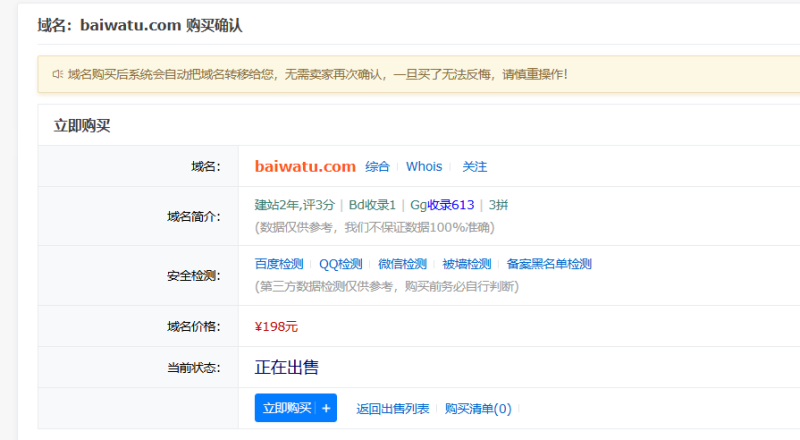View the 购买清单(0) shopping list
Image resolution: width=800 pixels, height=440 pixels.
click(478, 408)
